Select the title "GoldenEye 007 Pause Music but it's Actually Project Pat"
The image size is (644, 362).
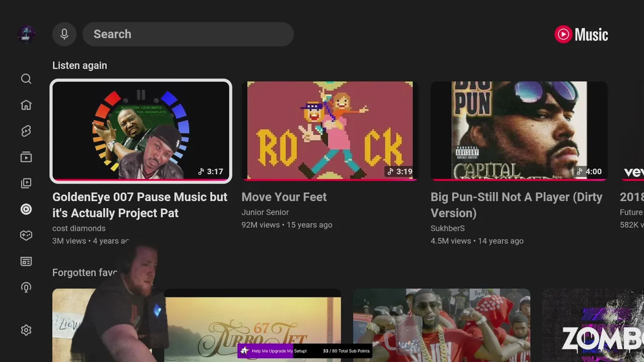[x=140, y=205]
